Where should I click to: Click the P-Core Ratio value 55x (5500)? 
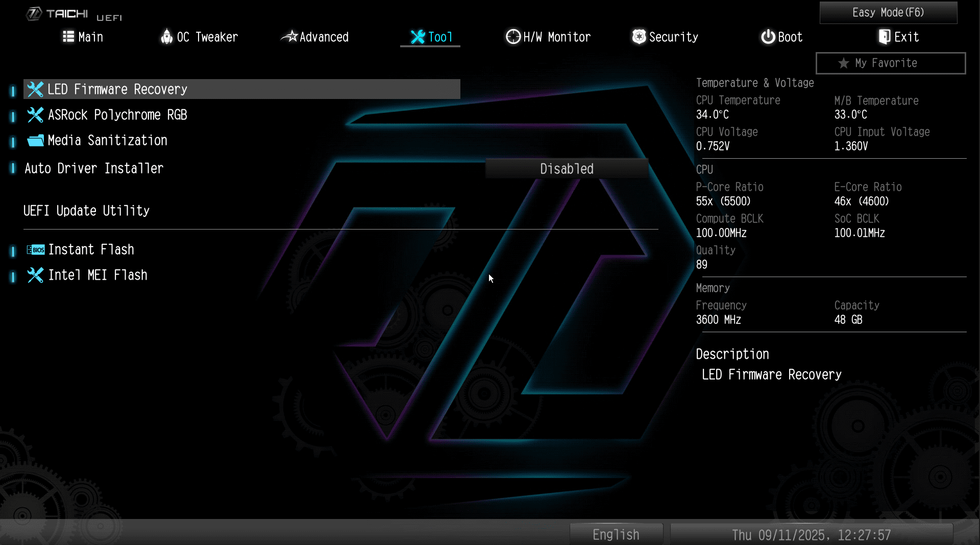[x=723, y=202]
